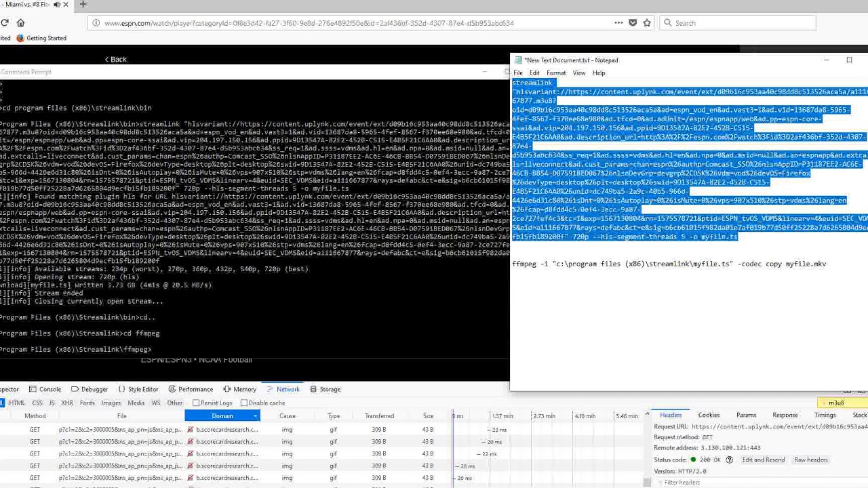Sort requests by Method column
Screen dimensions: 868x488
pos(35,416)
